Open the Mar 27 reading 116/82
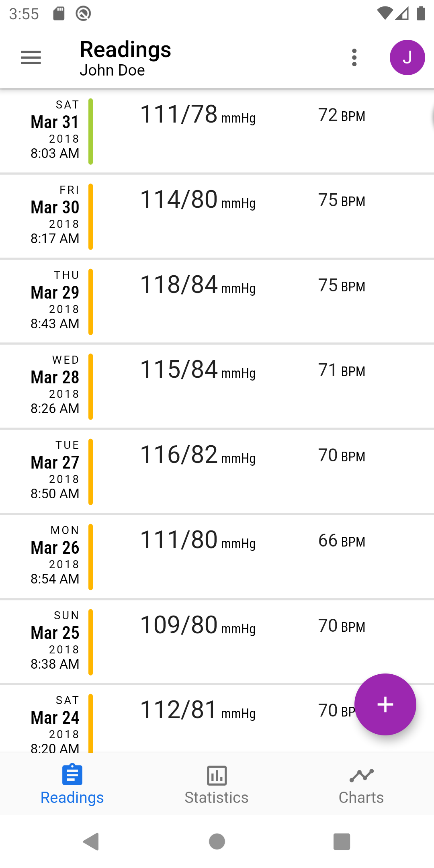Image resolution: width=434 pixels, height=868 pixels. coord(217,471)
